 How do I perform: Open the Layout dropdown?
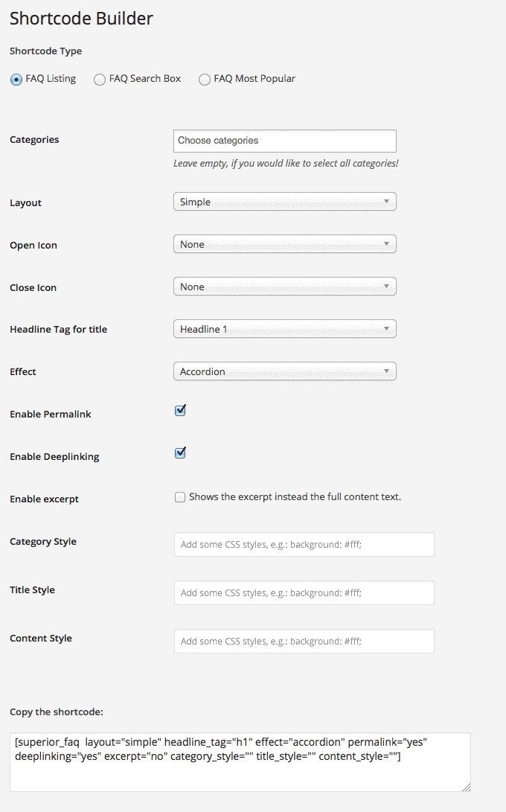tap(284, 202)
